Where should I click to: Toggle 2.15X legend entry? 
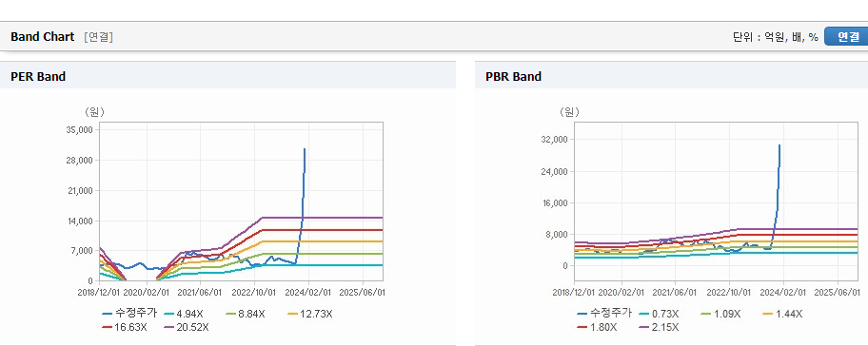[x=659, y=327]
